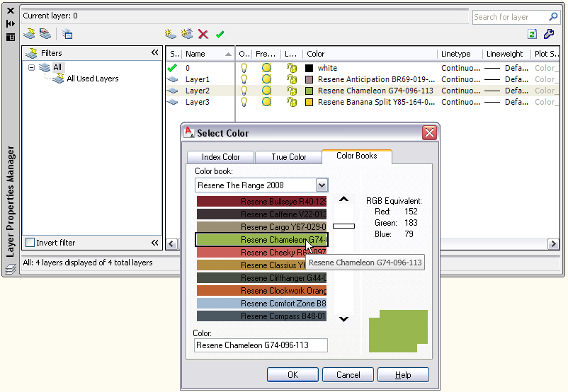Click the New Layer icon
The height and width of the screenshot is (392, 568).
[170, 34]
